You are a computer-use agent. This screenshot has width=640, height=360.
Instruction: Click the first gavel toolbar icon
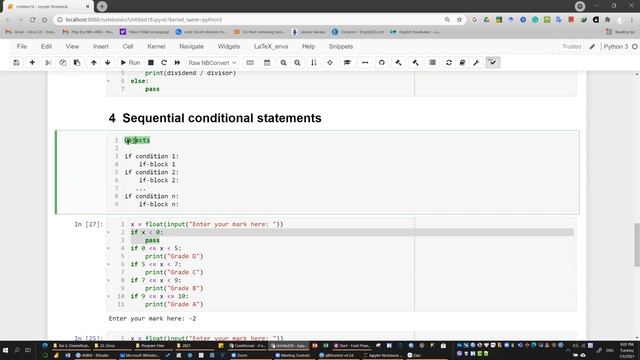[398, 62]
